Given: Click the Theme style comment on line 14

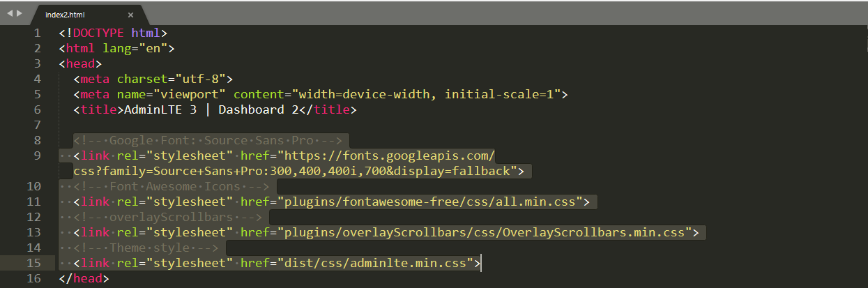Looking at the screenshot, I should (x=145, y=248).
